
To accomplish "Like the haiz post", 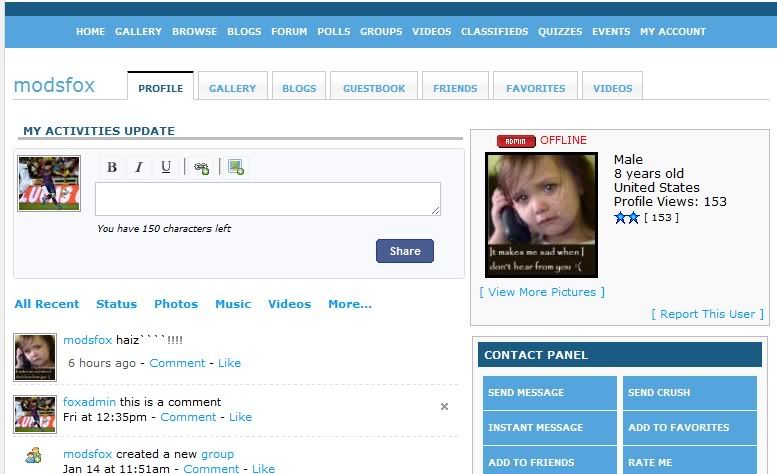I will tap(229, 363).
